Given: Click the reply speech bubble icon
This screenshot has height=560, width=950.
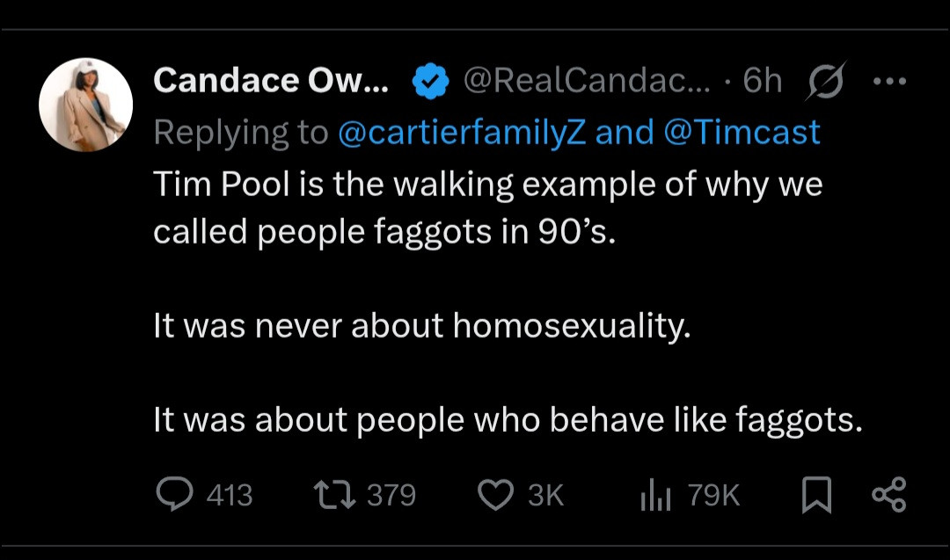Looking at the screenshot, I should tap(175, 495).
